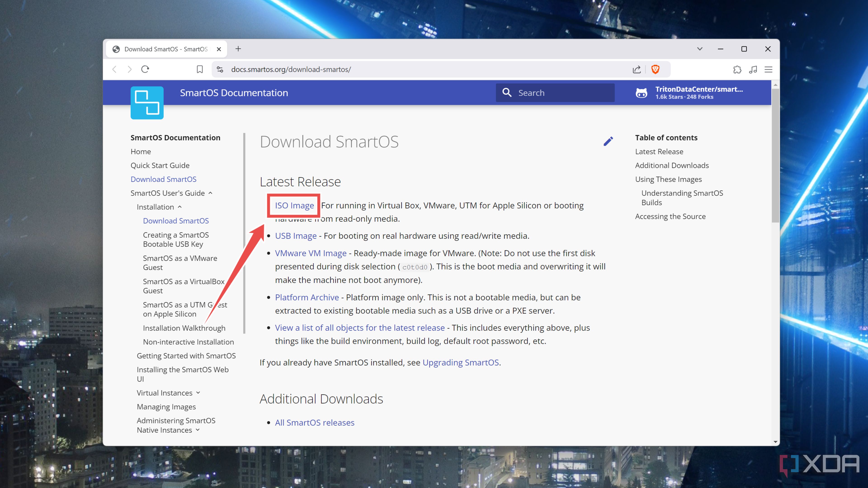Viewport: 868px width, 488px height.
Task: Bookmark this page with the bookmark icon
Action: click(x=199, y=69)
